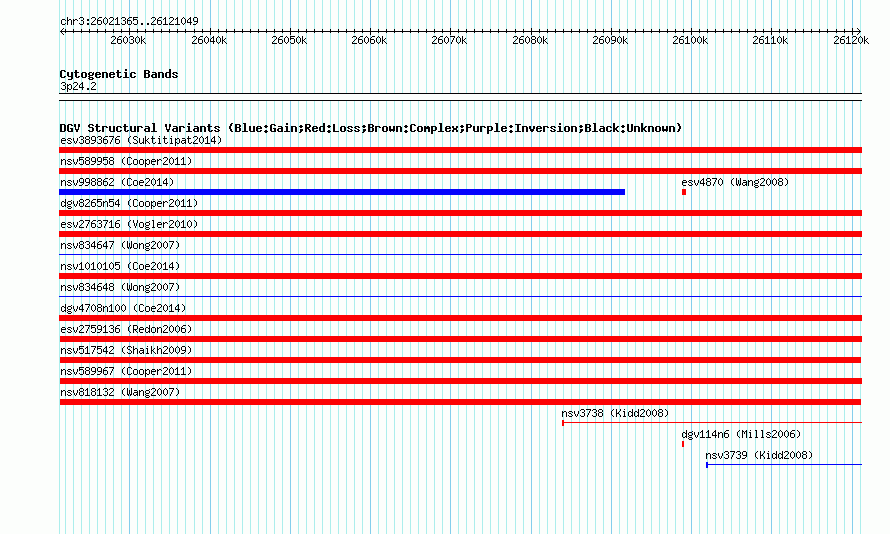Click the nsv3739 (Kidd2008) label
The image size is (890, 534).
(759, 455)
